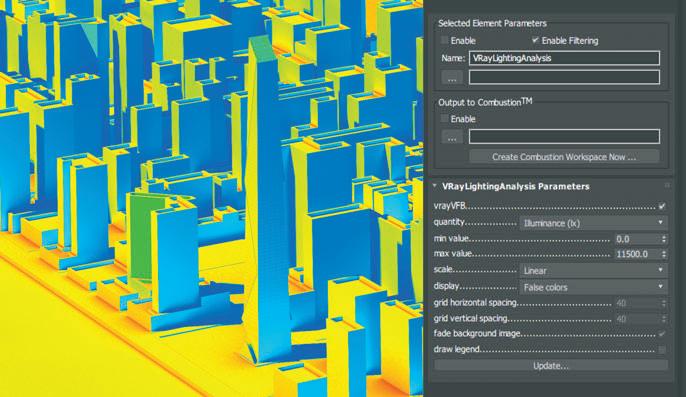Click the max value spinner arrows
Screen dimensions: 686x397
pos(664,254)
